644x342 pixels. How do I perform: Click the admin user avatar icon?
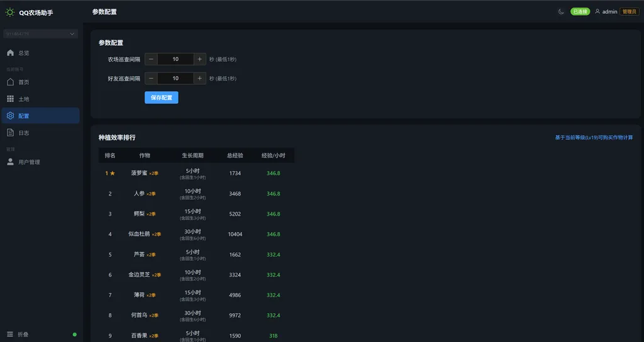[597, 12]
